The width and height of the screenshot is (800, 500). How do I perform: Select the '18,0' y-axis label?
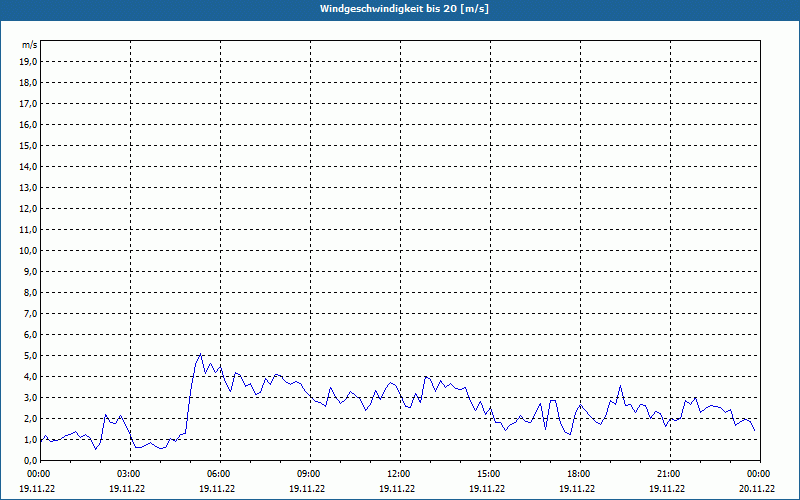(28, 83)
